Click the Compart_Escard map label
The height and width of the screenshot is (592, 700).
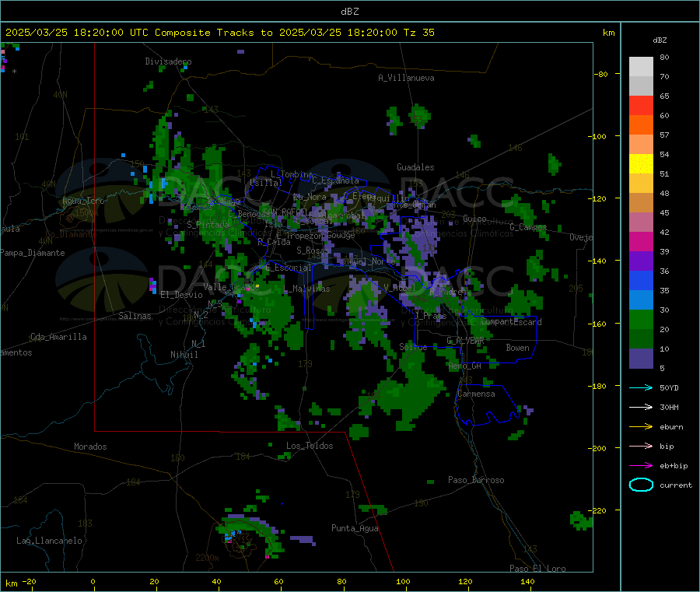point(511,322)
